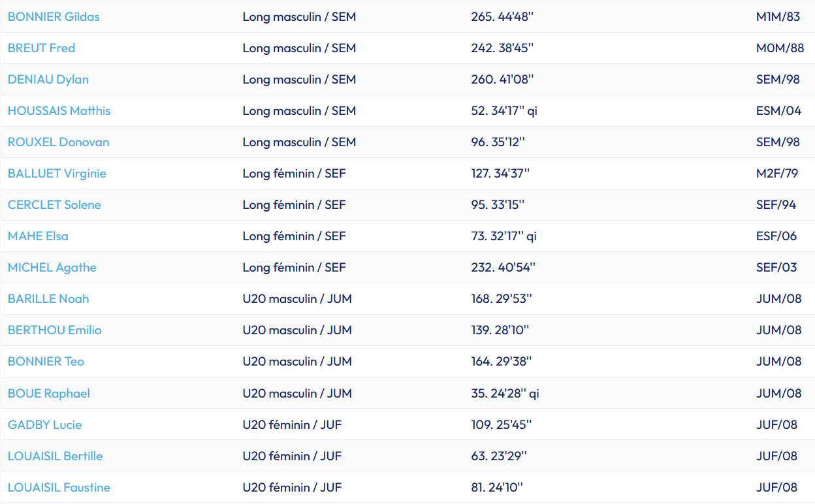
Task: Click the 35. 24'28'' qi result
Action: click(505, 394)
